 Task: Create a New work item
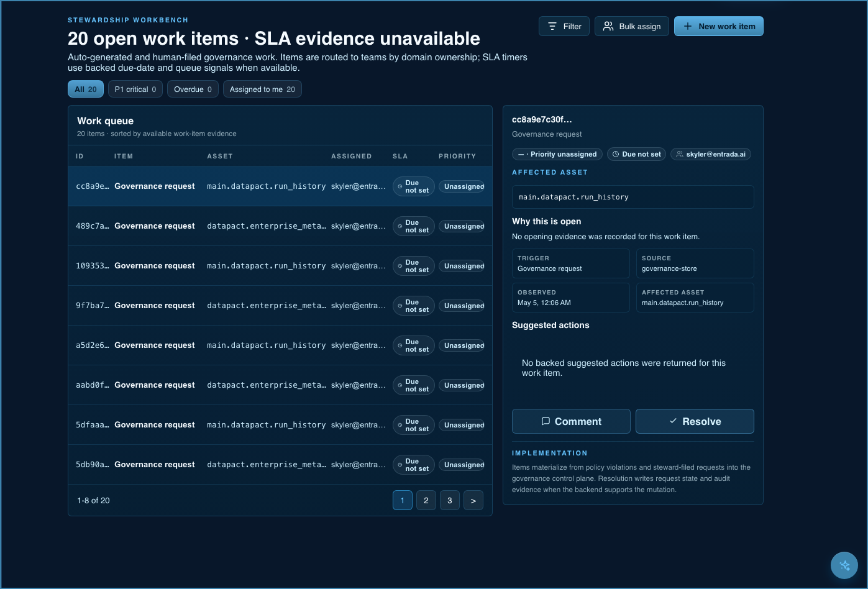(719, 26)
